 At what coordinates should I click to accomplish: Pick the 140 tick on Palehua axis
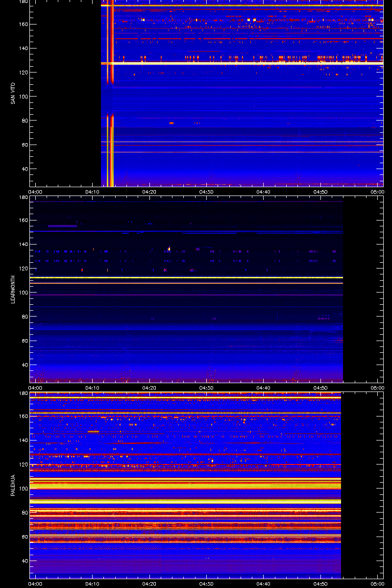click(x=23, y=440)
